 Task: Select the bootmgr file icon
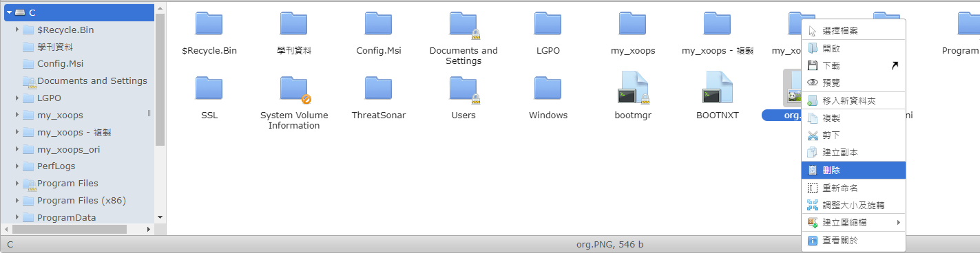(x=633, y=88)
